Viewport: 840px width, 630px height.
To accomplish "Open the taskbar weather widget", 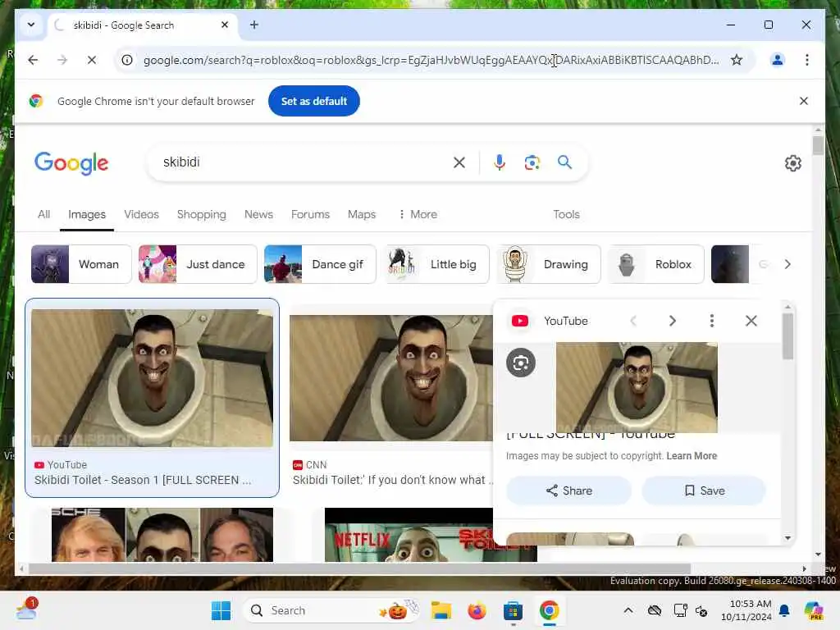I will (25, 609).
